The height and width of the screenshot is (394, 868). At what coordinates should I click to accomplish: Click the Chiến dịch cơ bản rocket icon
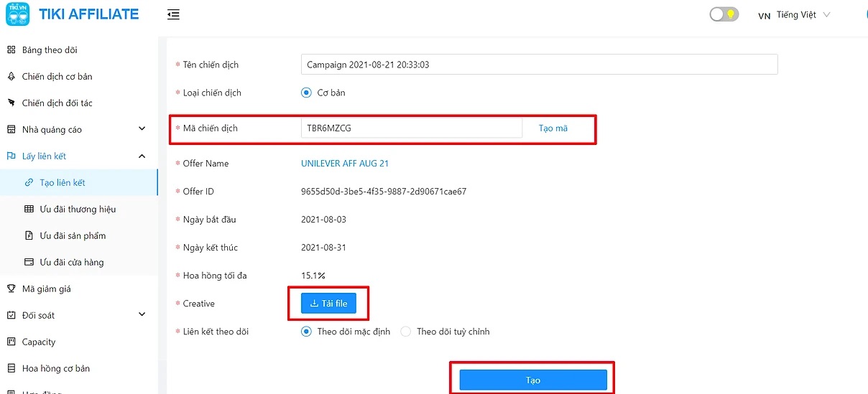[x=11, y=77]
